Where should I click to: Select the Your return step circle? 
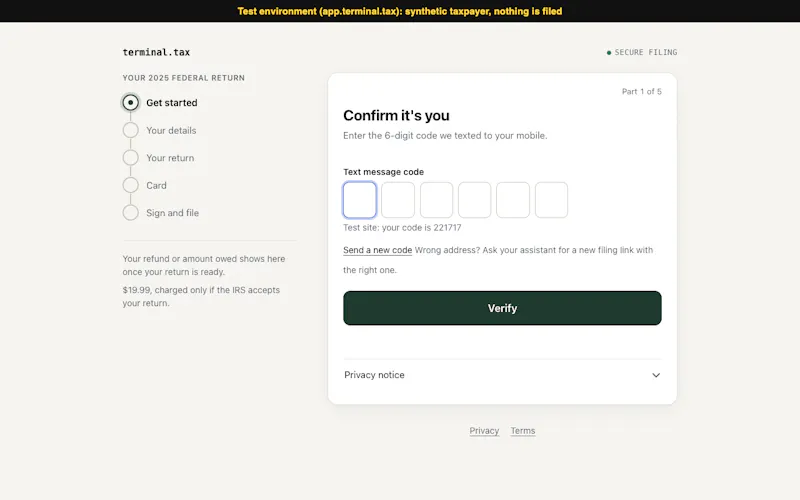[x=131, y=158]
